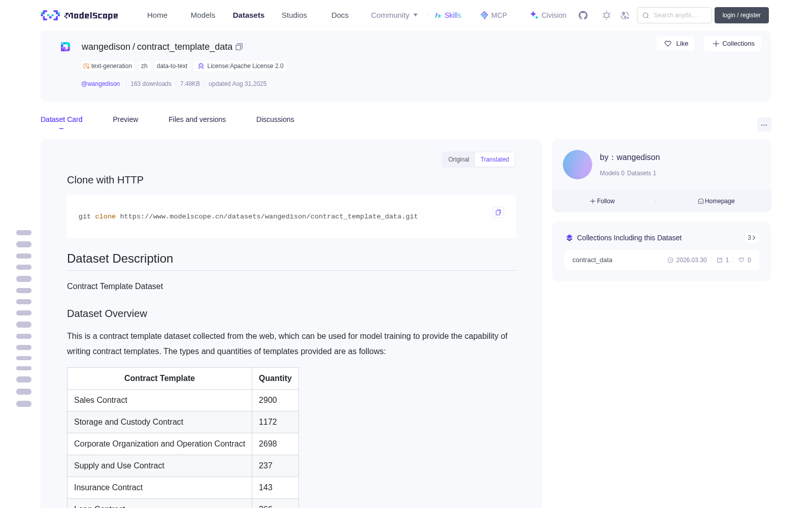Click the data-to-text tag
This screenshot has width=812, height=508.
point(172,66)
